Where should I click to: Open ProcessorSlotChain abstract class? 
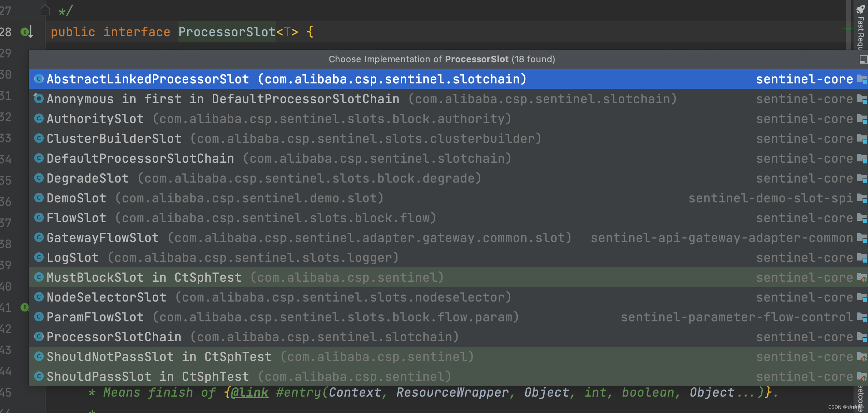448,337
